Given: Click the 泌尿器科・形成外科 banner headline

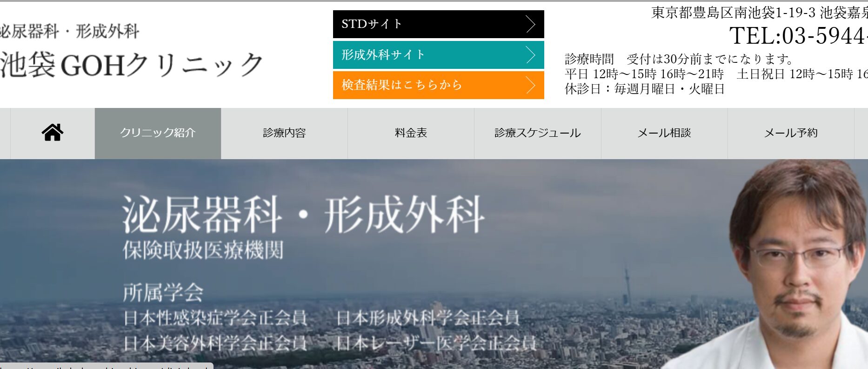Looking at the screenshot, I should (303, 215).
